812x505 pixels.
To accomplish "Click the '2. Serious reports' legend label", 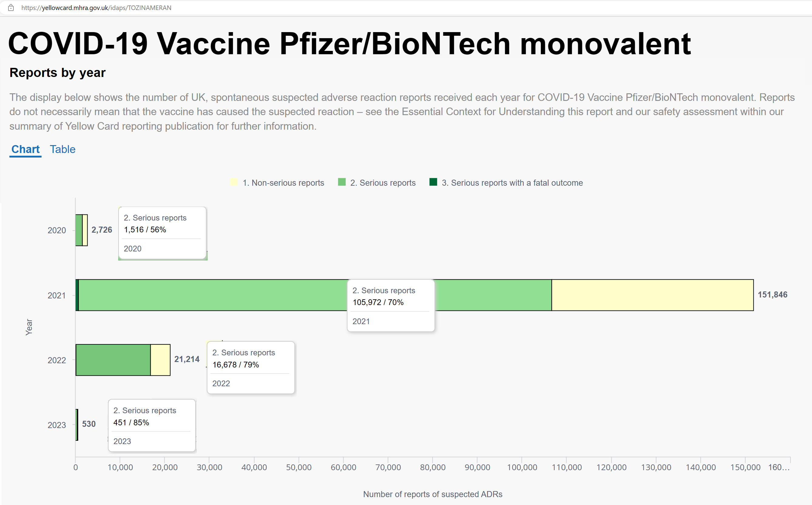I will coord(383,183).
